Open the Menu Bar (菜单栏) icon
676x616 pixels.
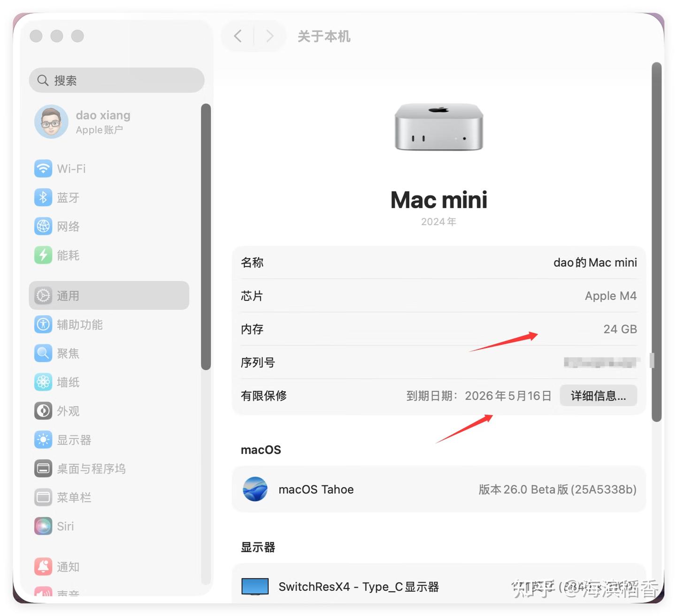[43, 497]
